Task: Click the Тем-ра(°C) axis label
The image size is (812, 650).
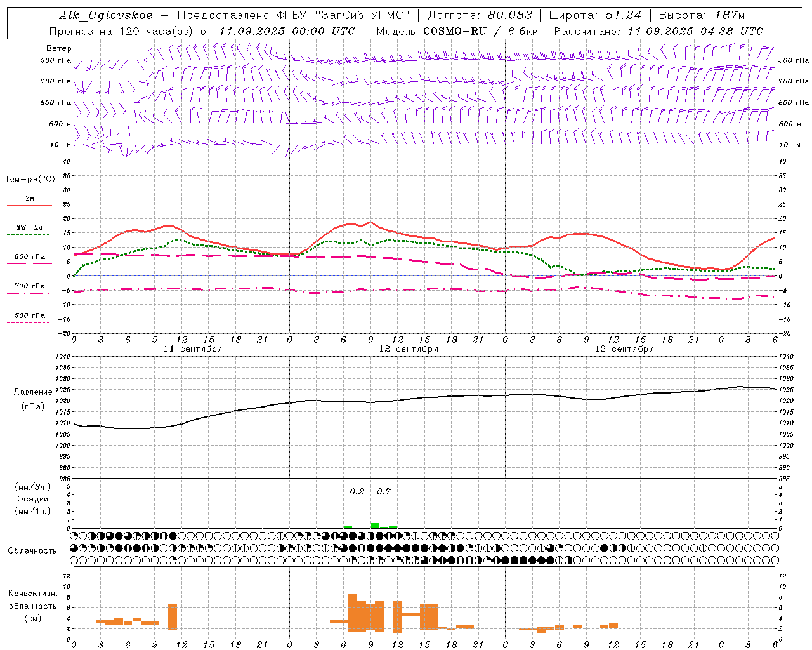Action: pyautogui.click(x=30, y=180)
